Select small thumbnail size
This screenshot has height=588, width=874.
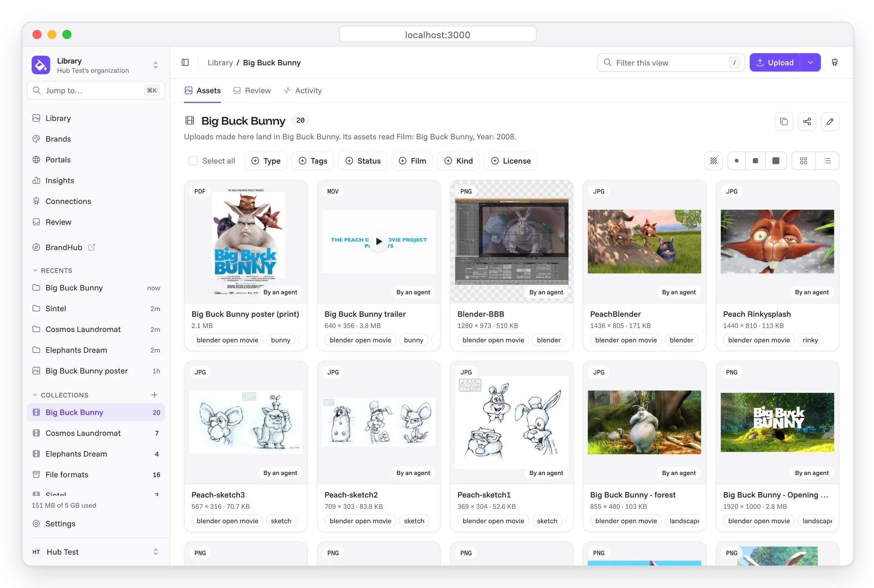click(x=737, y=161)
